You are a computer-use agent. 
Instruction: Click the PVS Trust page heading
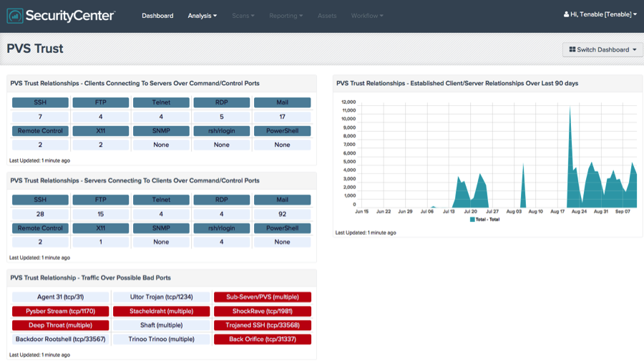[35, 49]
